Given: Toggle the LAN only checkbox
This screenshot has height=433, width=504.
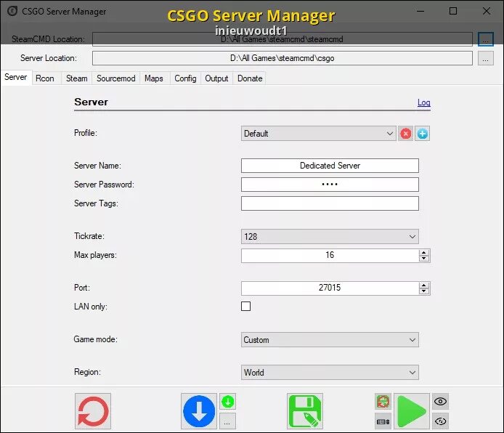Looking at the screenshot, I should (246, 306).
